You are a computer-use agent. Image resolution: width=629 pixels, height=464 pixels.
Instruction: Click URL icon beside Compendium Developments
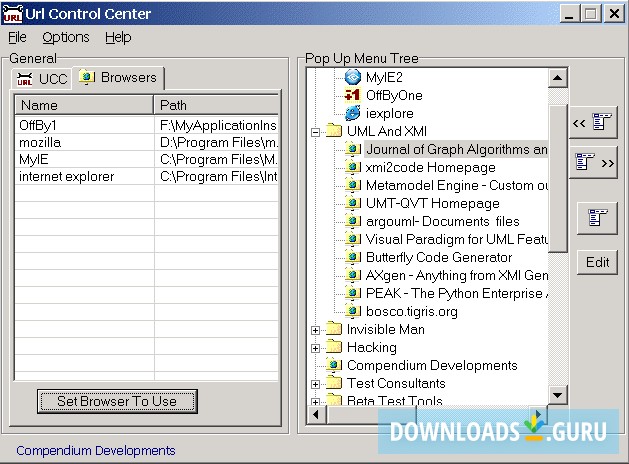(334, 365)
